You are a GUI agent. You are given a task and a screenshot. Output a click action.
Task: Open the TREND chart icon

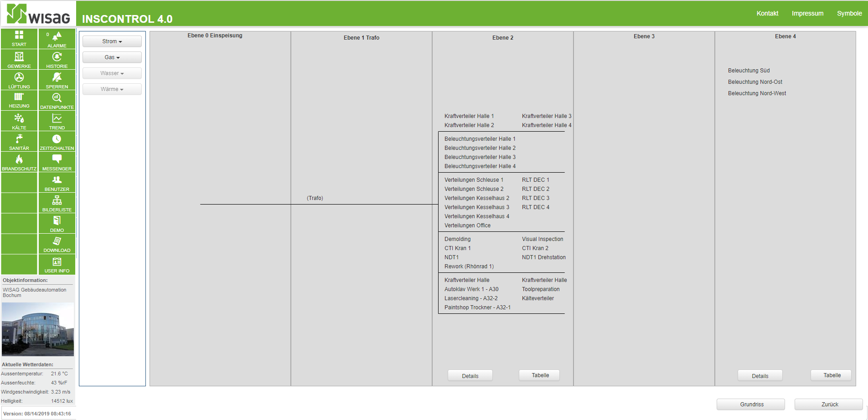[x=57, y=118]
